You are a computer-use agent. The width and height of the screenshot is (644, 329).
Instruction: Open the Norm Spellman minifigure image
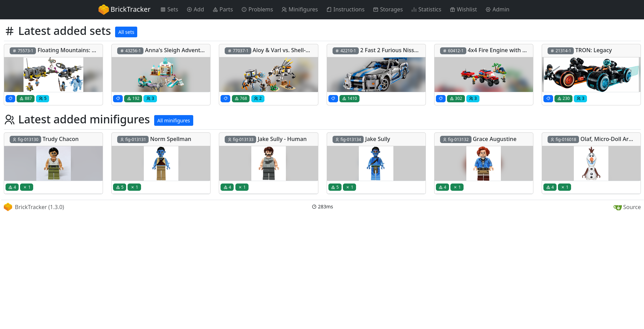pos(161,163)
